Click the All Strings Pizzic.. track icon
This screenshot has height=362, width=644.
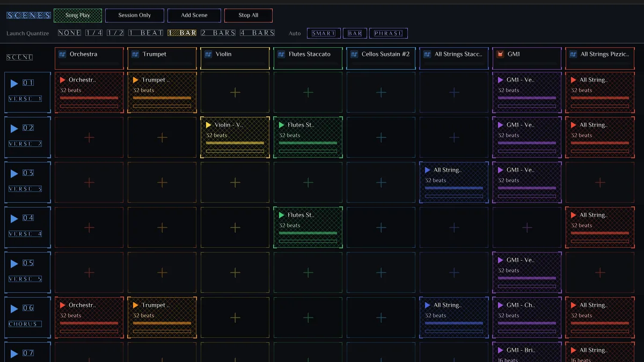pyautogui.click(x=573, y=54)
